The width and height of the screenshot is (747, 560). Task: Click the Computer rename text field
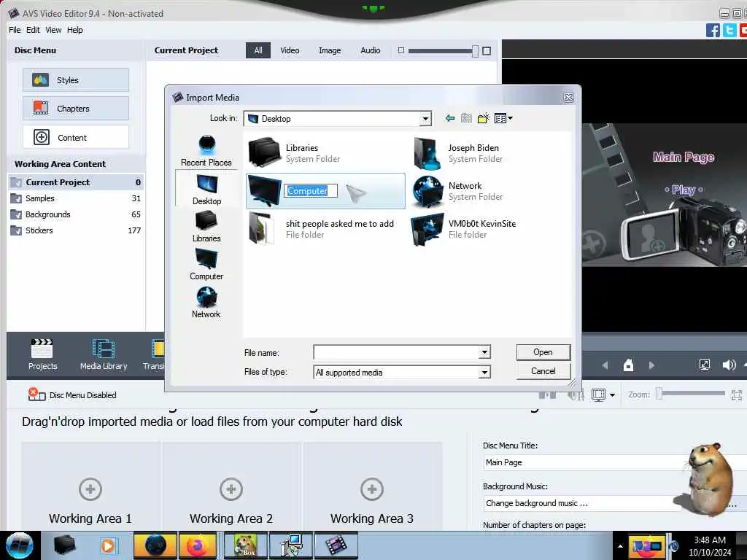[311, 191]
